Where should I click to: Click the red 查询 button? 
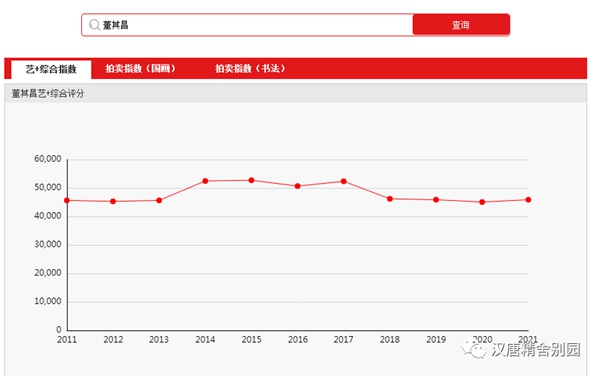tap(461, 25)
